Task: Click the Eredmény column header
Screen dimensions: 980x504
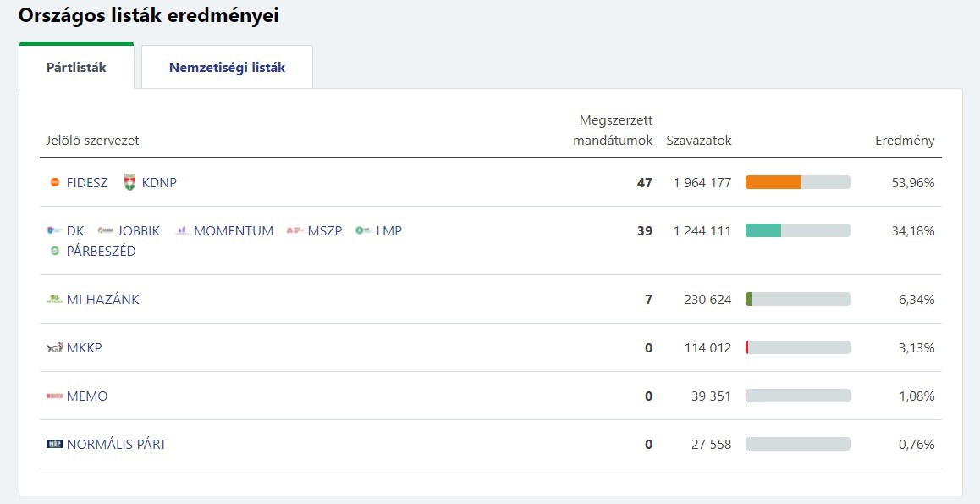Action: pos(905,141)
